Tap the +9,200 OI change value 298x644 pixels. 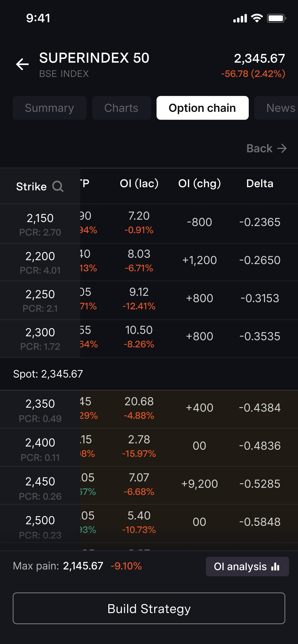point(199,484)
